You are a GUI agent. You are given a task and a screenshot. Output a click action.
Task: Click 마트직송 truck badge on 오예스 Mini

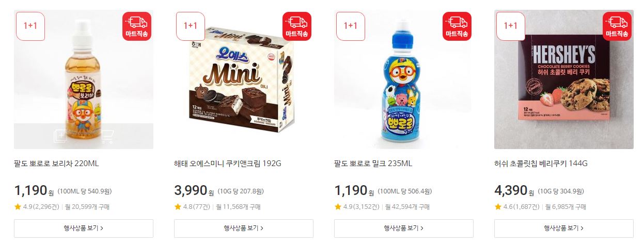coord(297,26)
